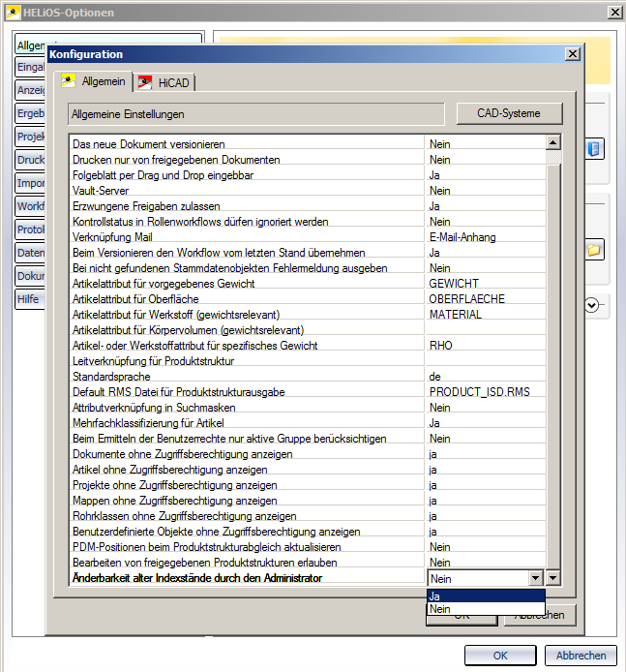626x672 pixels.
Task: Close the Konfiguration dialog
Action: tap(573, 54)
